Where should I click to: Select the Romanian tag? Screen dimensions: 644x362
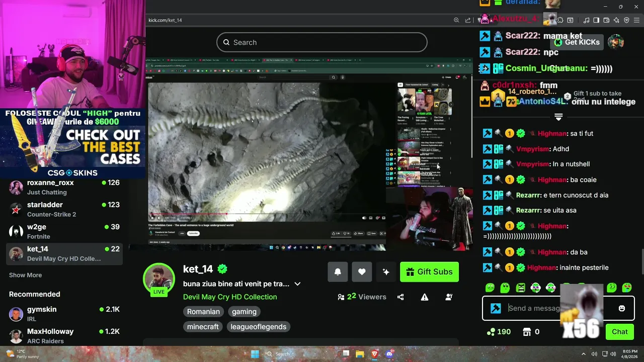pos(203,312)
